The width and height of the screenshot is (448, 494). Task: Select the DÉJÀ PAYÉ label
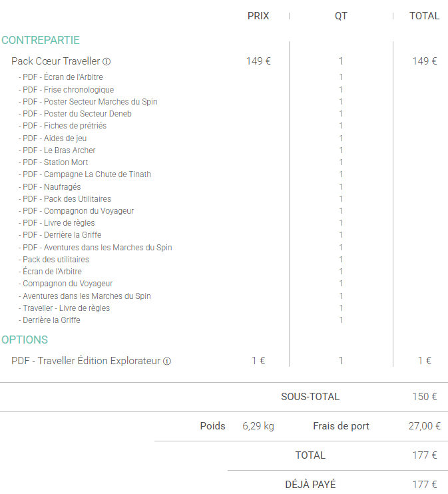click(310, 485)
